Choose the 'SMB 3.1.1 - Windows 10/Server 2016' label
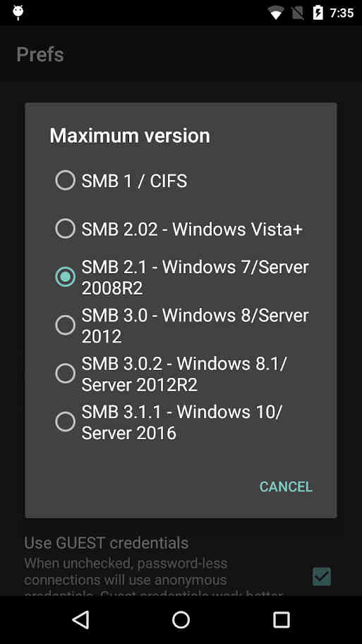 (x=182, y=422)
